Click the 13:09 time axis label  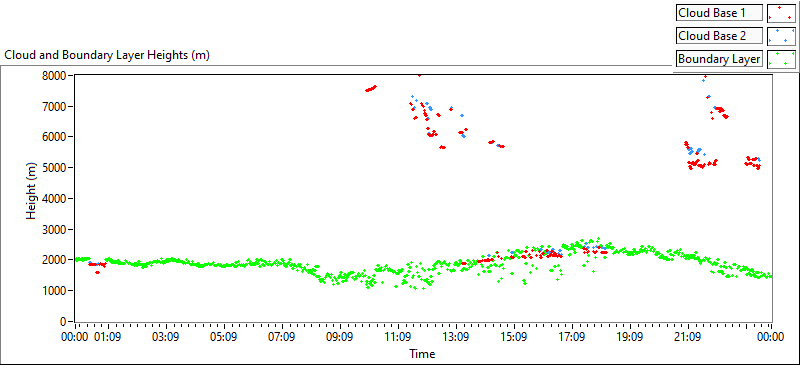click(x=456, y=337)
